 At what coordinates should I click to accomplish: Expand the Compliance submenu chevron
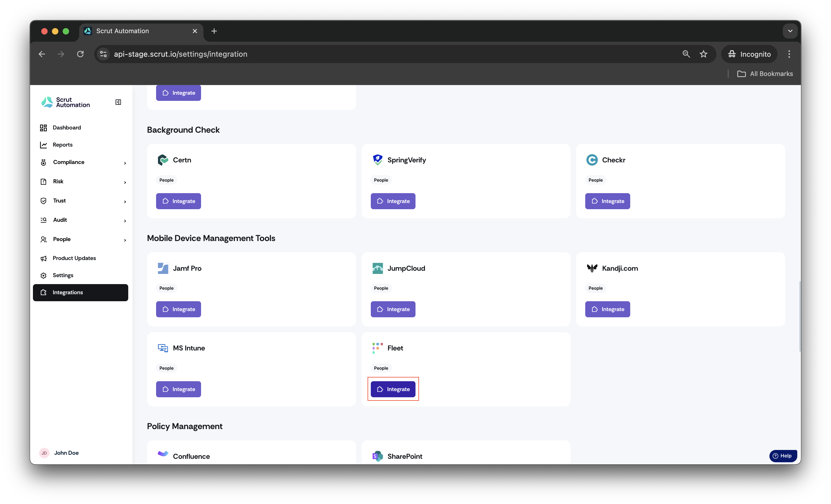click(x=125, y=163)
